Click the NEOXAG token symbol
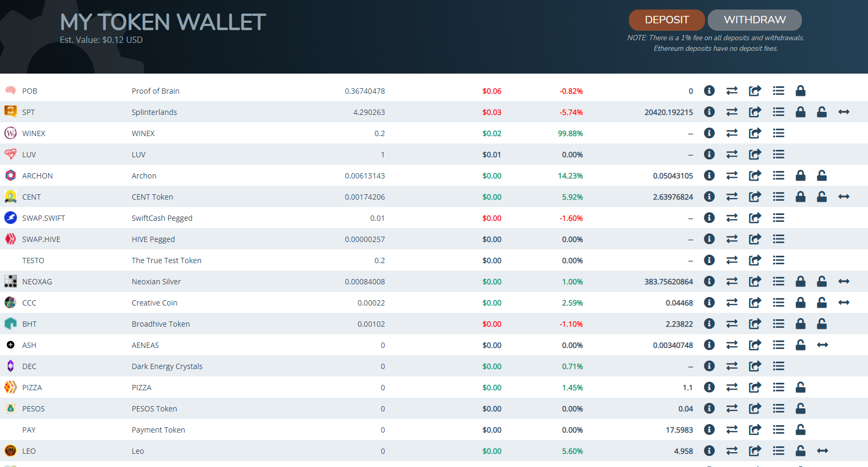This screenshot has height=467, width=868. [37, 282]
